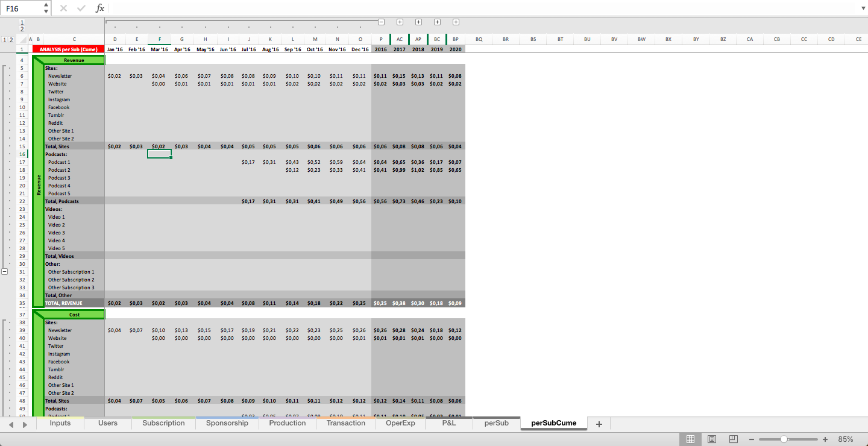Select row 35 header
The height and width of the screenshot is (446, 868).
coord(22,303)
